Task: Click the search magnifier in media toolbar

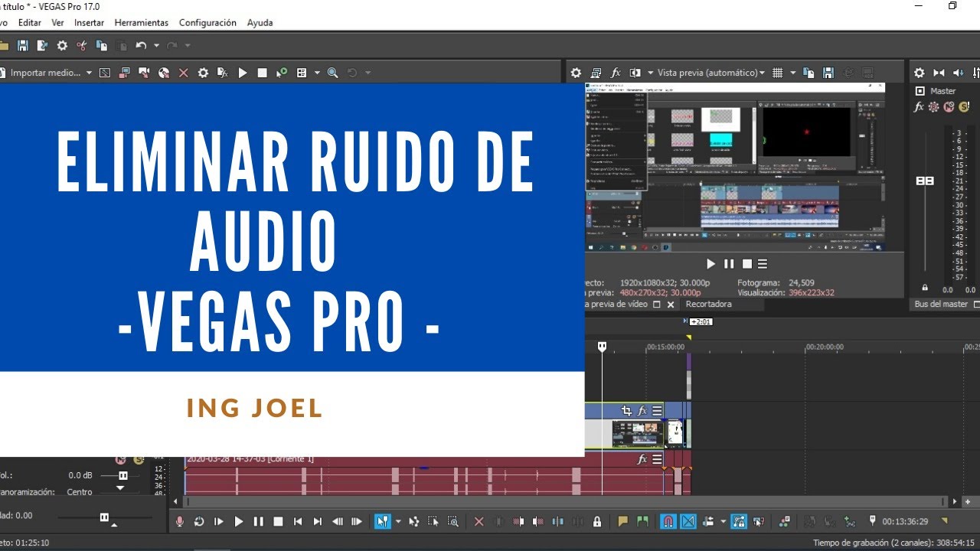Action: pos(333,73)
